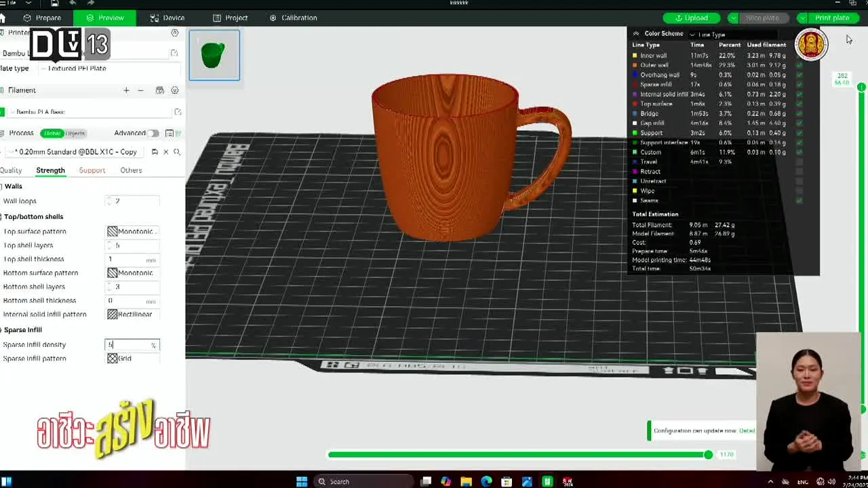Click the vertical layer slider top handle
The width and height of the screenshot is (868, 488).
coord(861,87)
